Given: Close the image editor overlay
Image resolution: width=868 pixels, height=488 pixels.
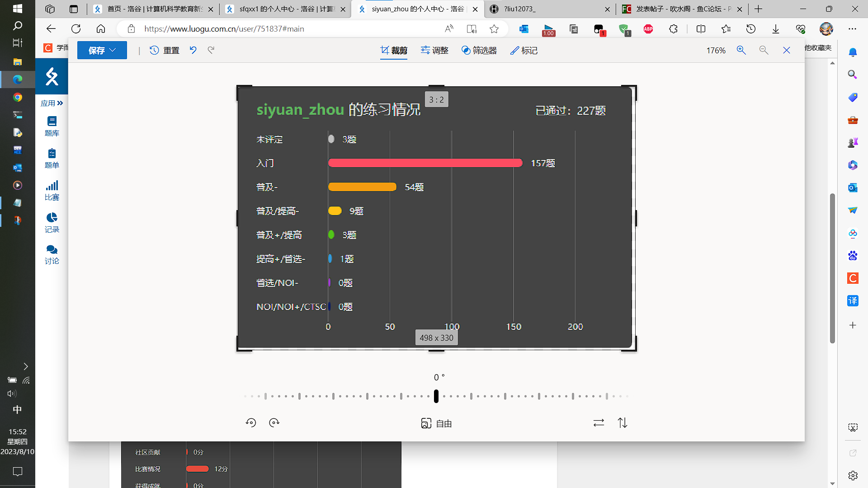Looking at the screenshot, I should point(787,50).
